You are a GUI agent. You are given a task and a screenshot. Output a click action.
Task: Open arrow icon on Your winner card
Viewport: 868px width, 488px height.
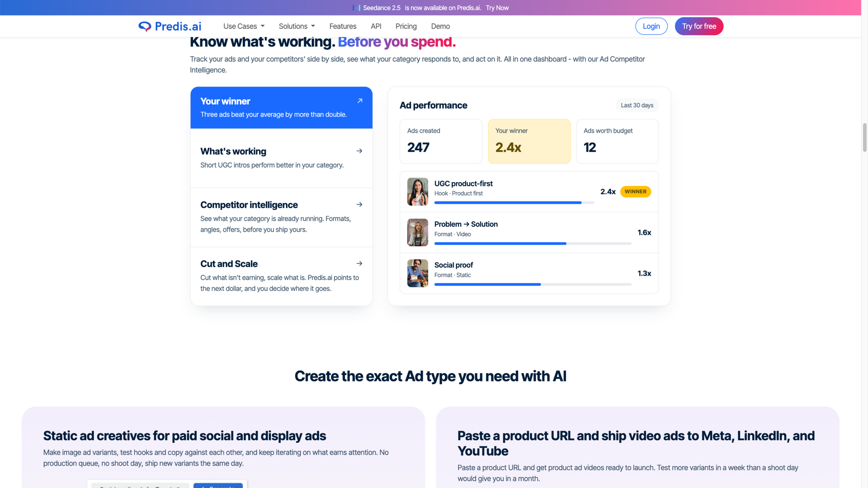pos(360,101)
